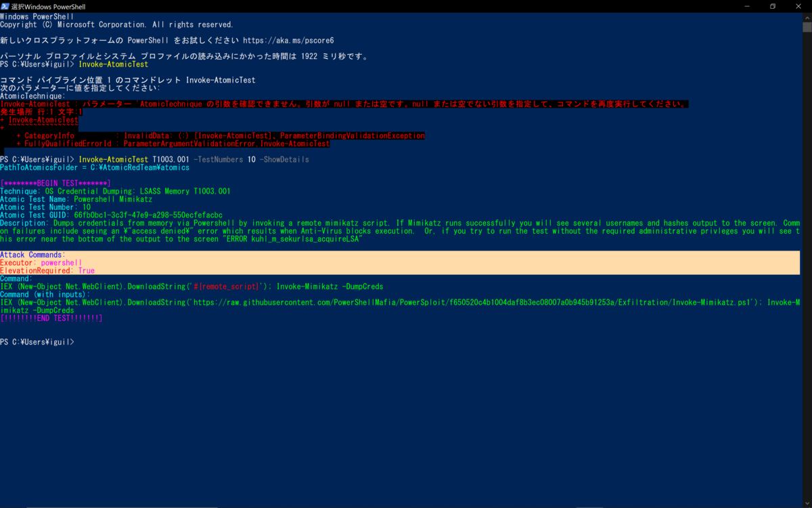This screenshot has height=508, width=812.
Task: Click the '1922 ミリ秒です' profile load time text
Action: tap(335, 57)
